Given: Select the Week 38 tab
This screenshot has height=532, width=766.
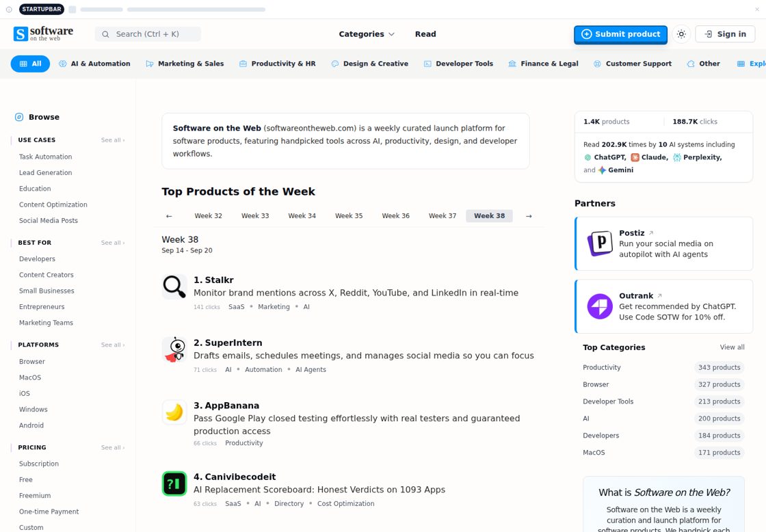Looking at the screenshot, I should pyautogui.click(x=490, y=216).
